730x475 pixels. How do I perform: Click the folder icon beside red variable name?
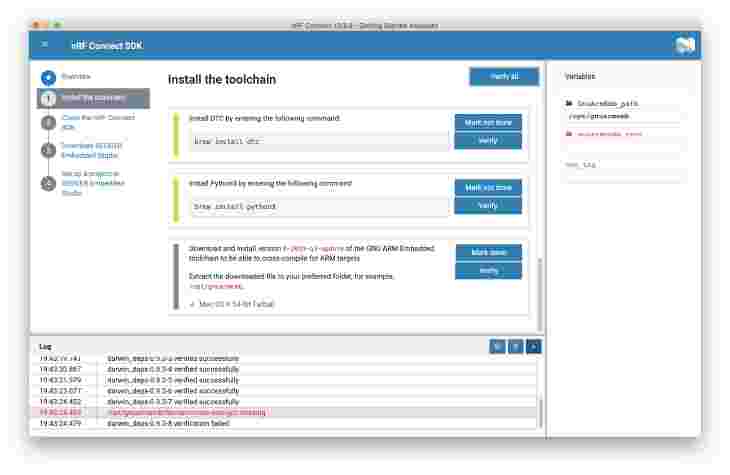point(568,134)
